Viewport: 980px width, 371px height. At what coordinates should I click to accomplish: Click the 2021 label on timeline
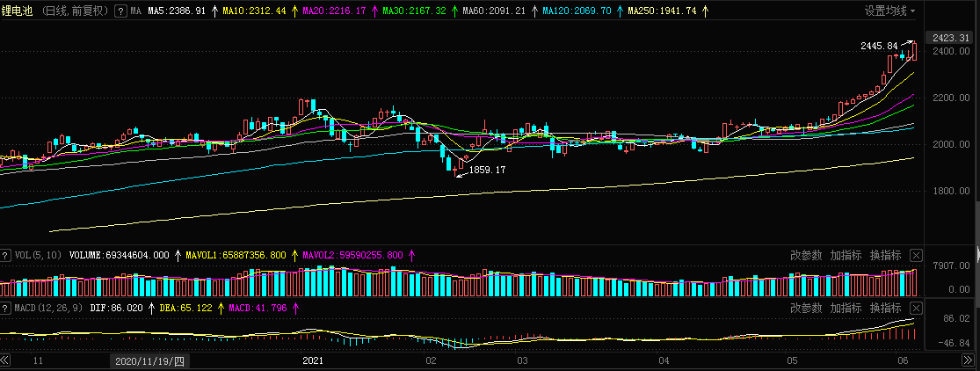point(314,361)
